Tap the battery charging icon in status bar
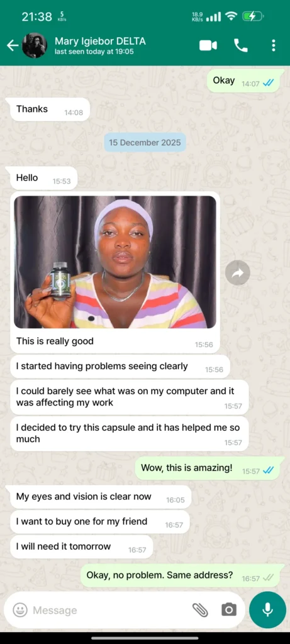Screen dimensions: 290x644 pyautogui.click(x=250, y=16)
